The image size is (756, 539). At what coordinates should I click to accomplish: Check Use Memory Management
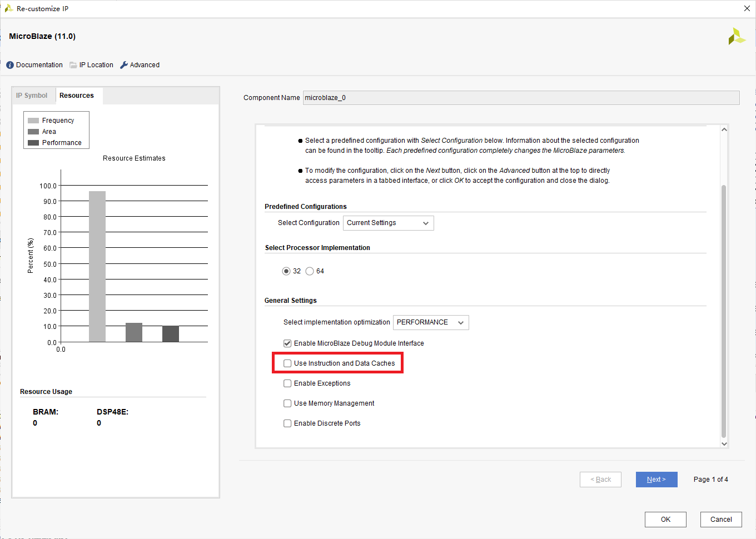coord(287,403)
